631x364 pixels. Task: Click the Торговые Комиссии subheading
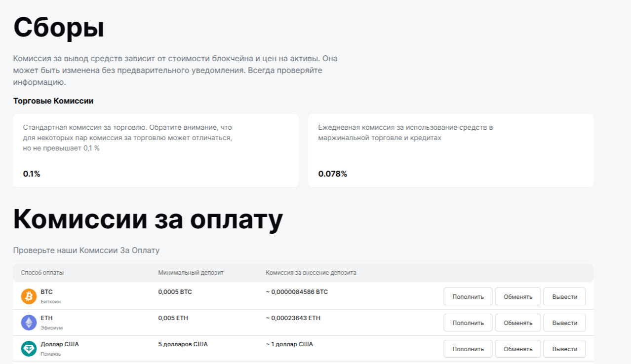coord(53,101)
